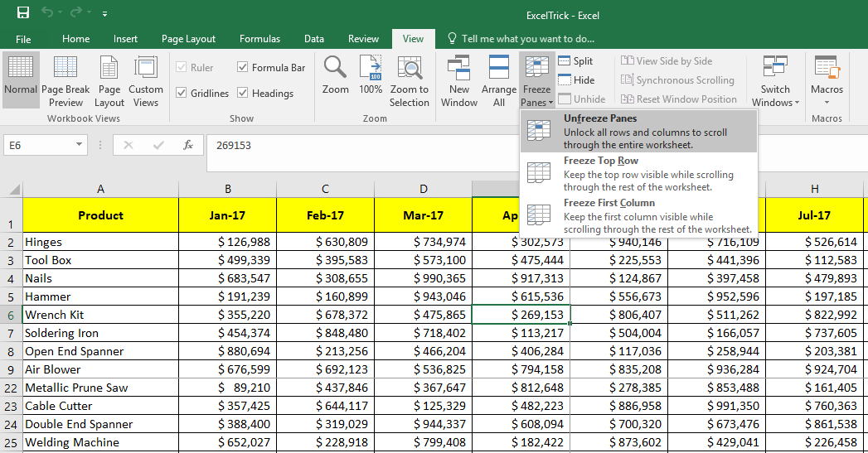Select the Wrench Kit cell in column A
The width and height of the screenshot is (868, 453).
(x=100, y=315)
